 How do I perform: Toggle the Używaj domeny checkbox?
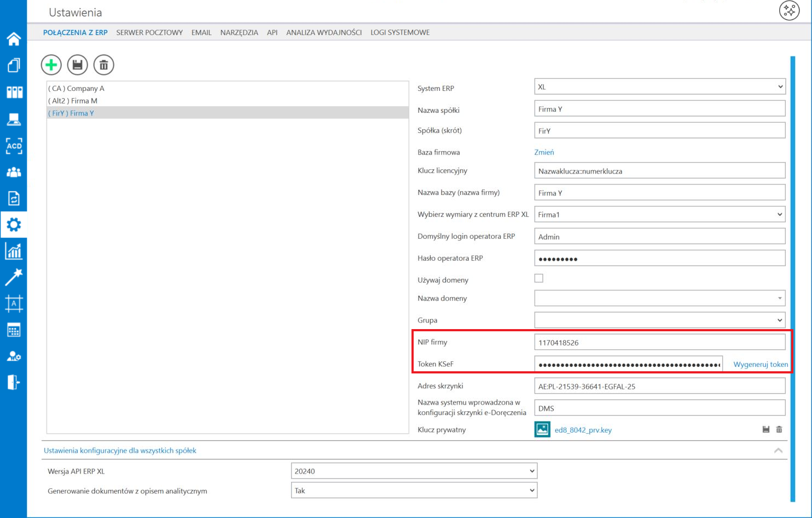[539, 279]
